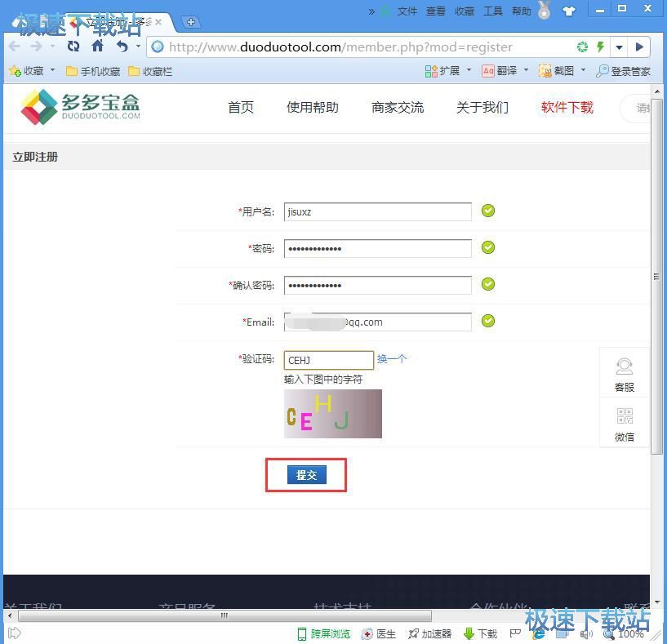Click the 收藏 favorites star button
The height and width of the screenshot is (644, 667).
(x=26, y=71)
